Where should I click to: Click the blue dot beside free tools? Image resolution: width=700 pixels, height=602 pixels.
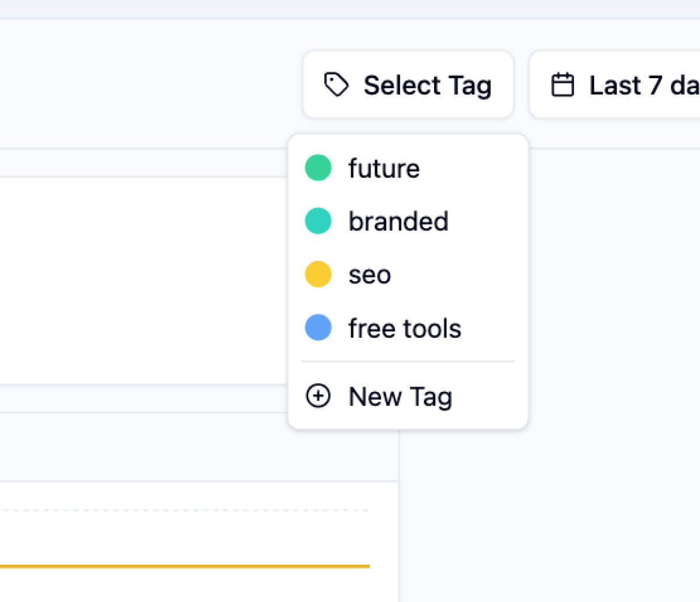[x=318, y=328]
